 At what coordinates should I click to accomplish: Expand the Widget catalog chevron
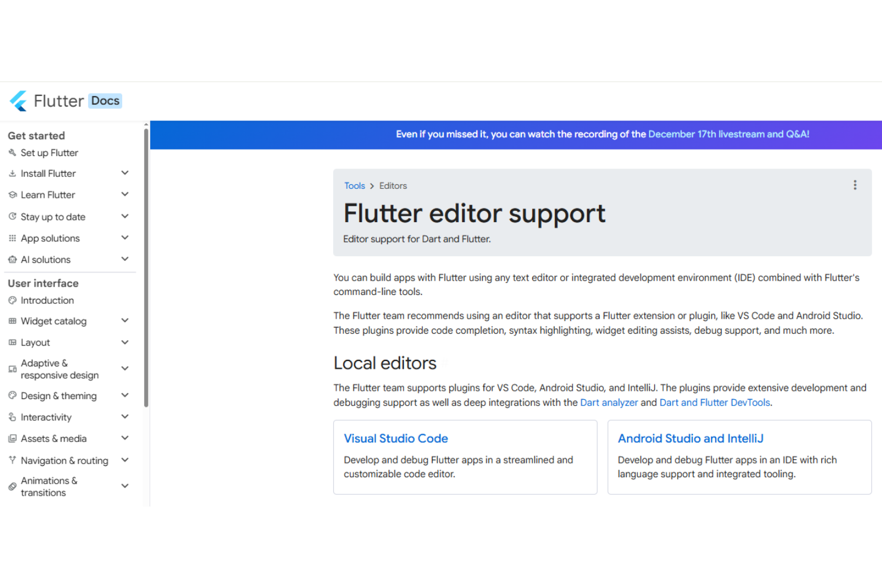pyautogui.click(x=125, y=321)
